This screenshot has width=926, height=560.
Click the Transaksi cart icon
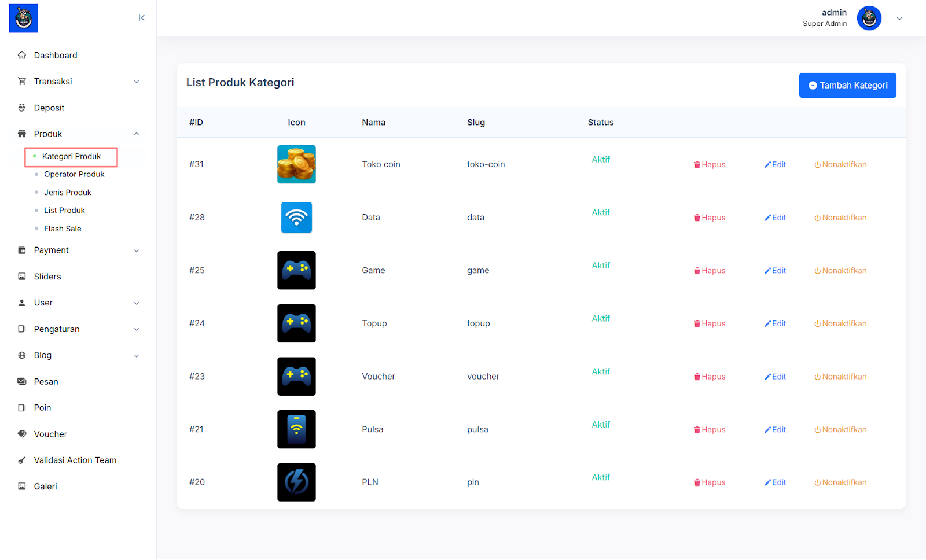(22, 82)
